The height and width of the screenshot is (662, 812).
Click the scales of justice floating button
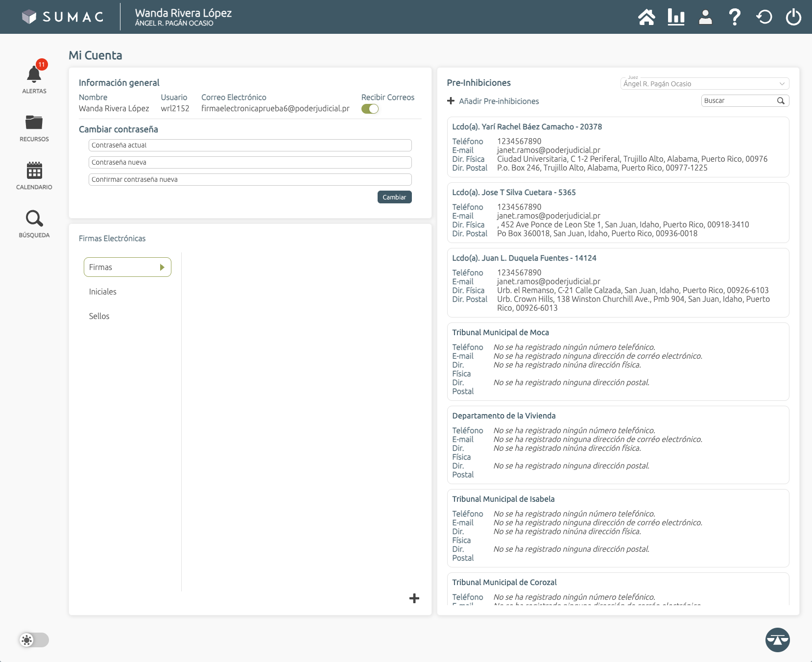point(777,639)
